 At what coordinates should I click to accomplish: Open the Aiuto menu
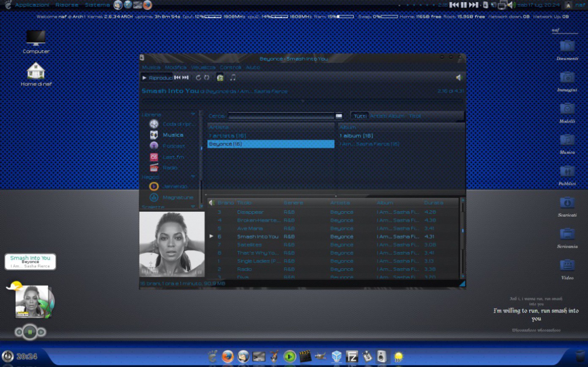pos(253,67)
